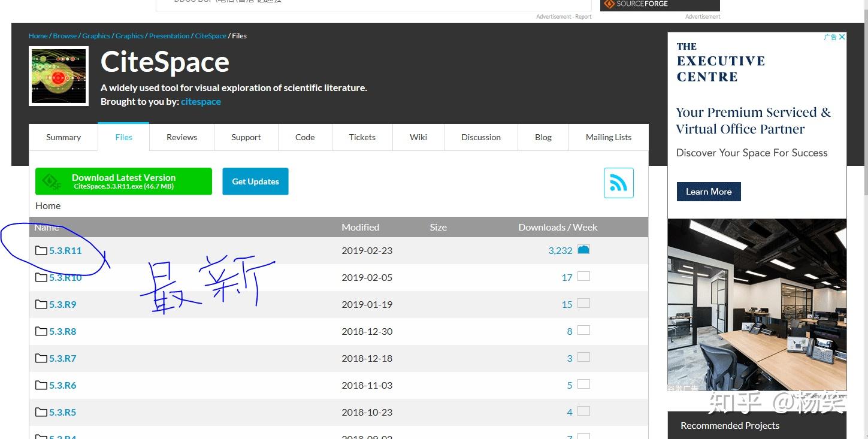Open the Tickets tab
This screenshot has height=439, width=868.
tap(362, 137)
